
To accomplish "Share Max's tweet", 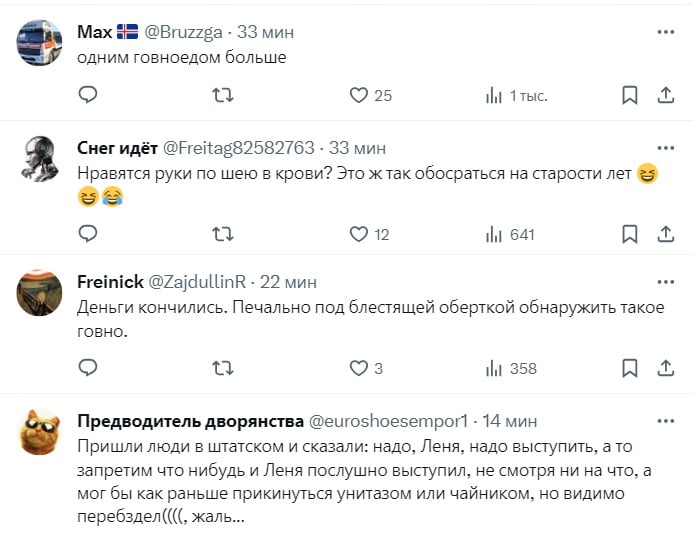I will click(666, 96).
